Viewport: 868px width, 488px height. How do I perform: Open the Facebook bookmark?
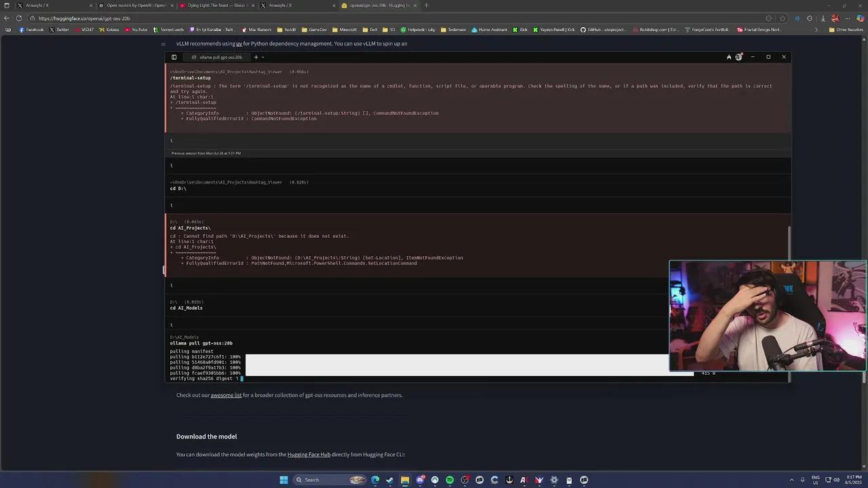coord(31,30)
